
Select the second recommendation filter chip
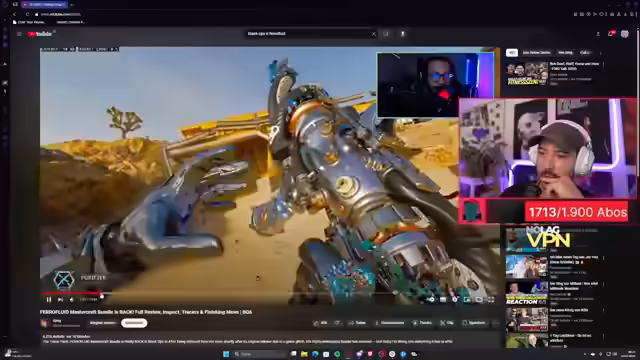pyautogui.click(x=537, y=53)
